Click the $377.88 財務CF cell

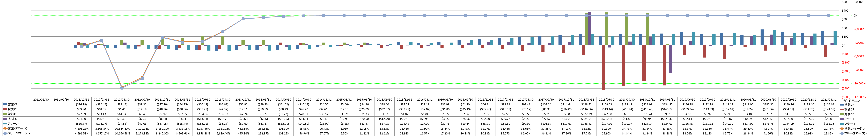[x=607, y=114]
